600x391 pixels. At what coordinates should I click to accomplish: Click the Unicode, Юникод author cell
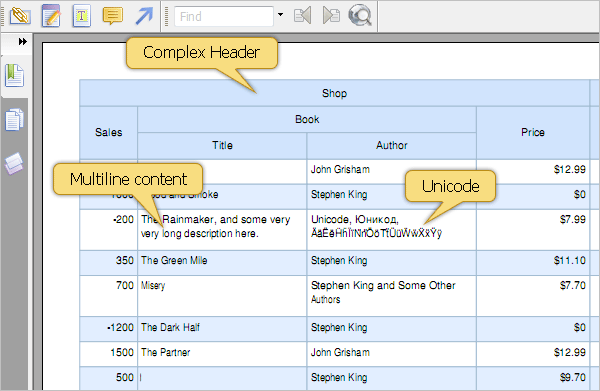pos(391,230)
